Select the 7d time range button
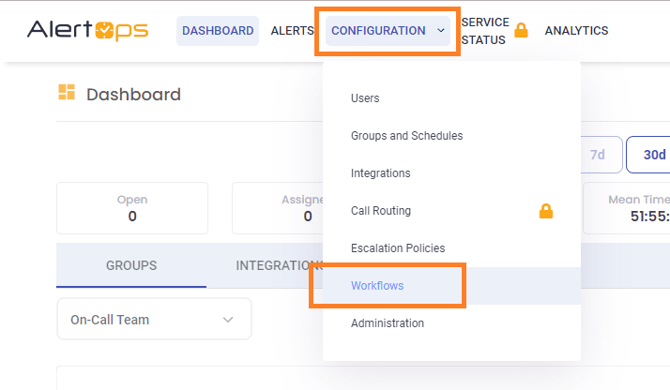Viewport: 670px width, 390px height. 601,155
